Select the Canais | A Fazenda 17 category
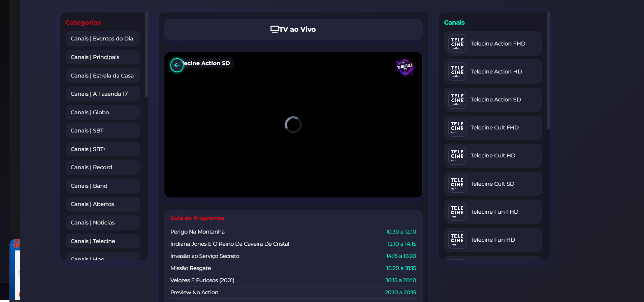644x302 pixels. (103, 94)
